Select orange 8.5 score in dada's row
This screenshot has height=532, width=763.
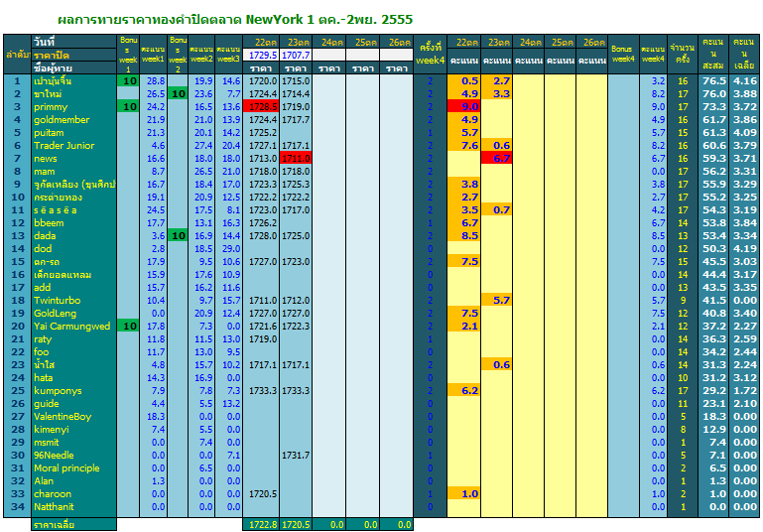pyautogui.click(x=463, y=235)
